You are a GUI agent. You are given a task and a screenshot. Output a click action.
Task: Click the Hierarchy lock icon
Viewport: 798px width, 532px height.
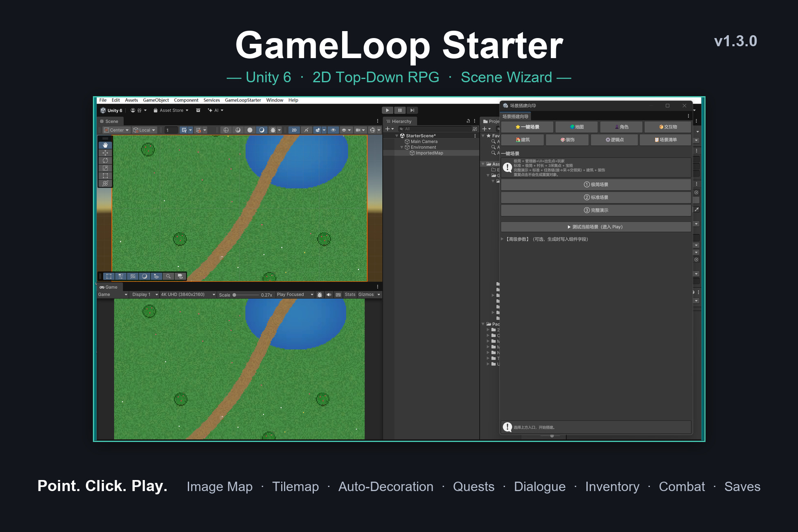[468, 121]
